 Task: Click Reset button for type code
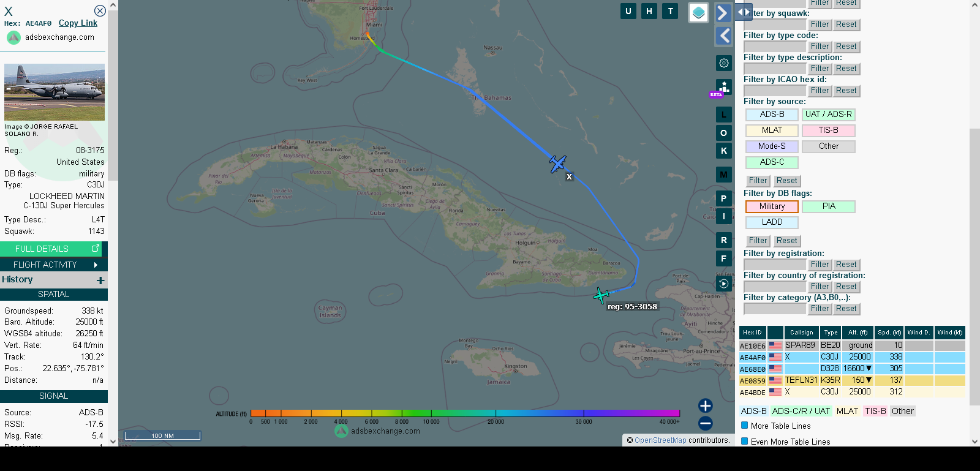[846, 47]
